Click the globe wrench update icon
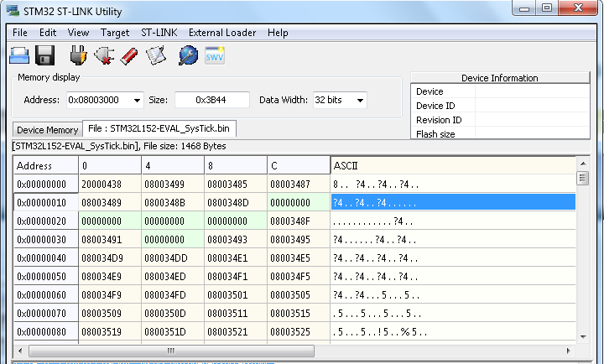The width and height of the screenshot is (604, 364). (189, 55)
